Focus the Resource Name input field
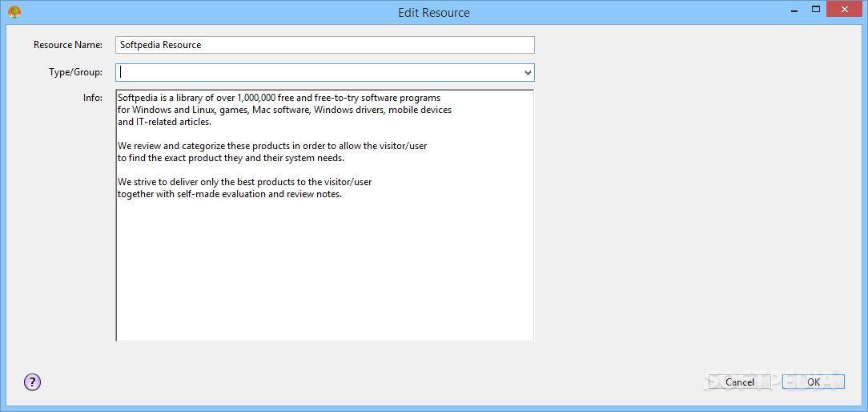The image size is (868, 412). [x=325, y=45]
